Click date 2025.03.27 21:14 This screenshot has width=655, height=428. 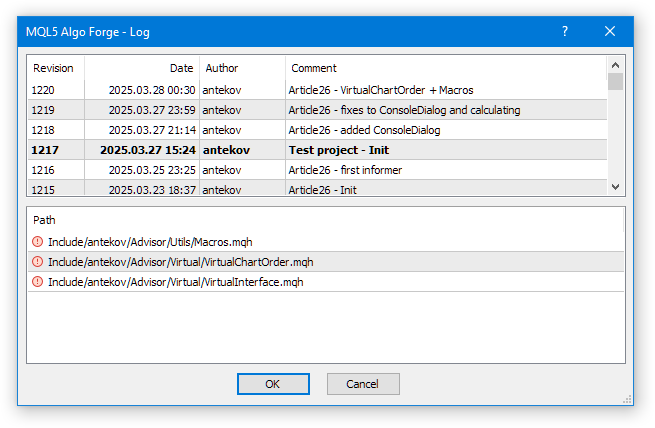152,130
